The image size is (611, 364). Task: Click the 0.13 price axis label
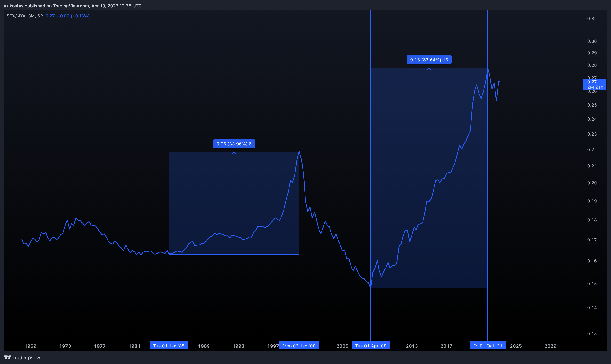(592, 334)
